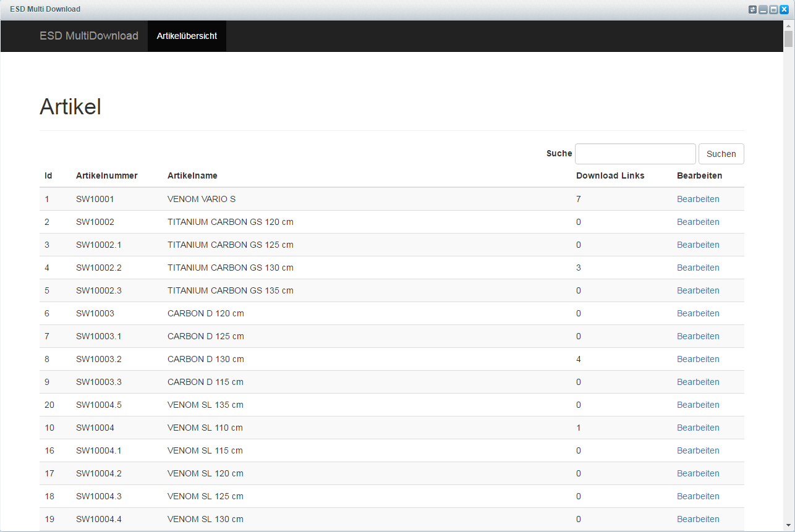Focus the Suche search input field
Viewport: 795px width, 532px height.
pyautogui.click(x=636, y=154)
